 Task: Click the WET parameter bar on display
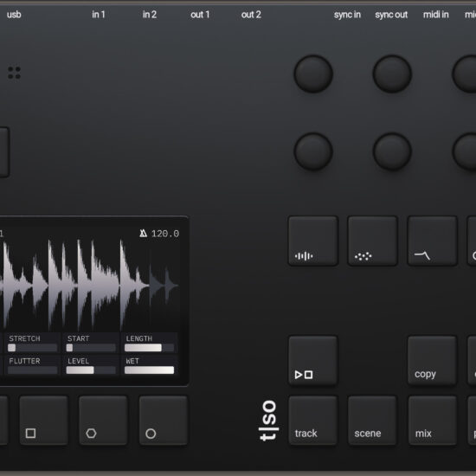(x=150, y=370)
